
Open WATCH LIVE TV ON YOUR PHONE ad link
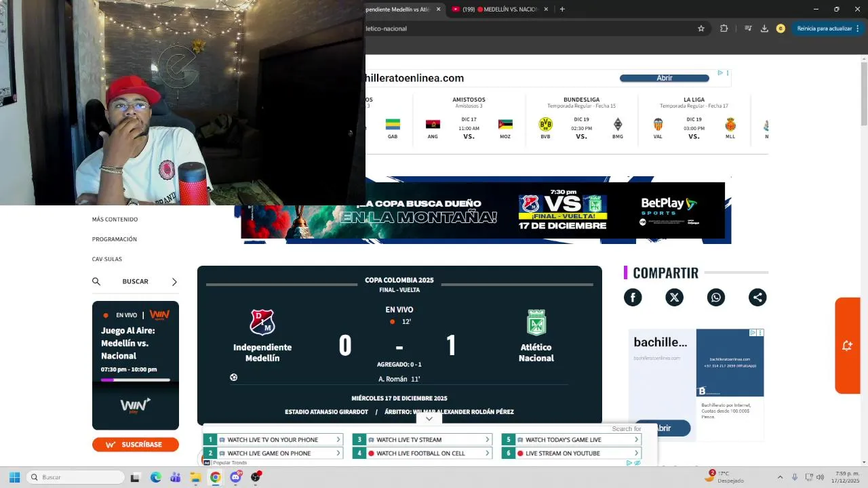coord(273,440)
